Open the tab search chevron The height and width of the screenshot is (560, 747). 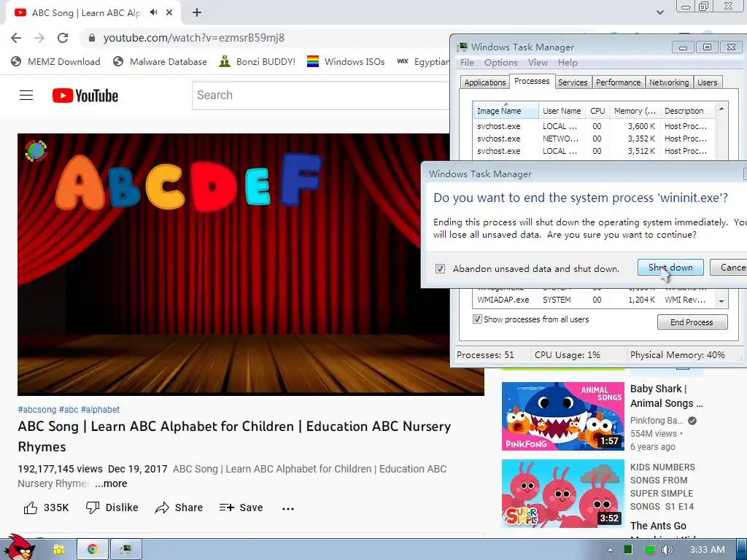tap(659, 12)
